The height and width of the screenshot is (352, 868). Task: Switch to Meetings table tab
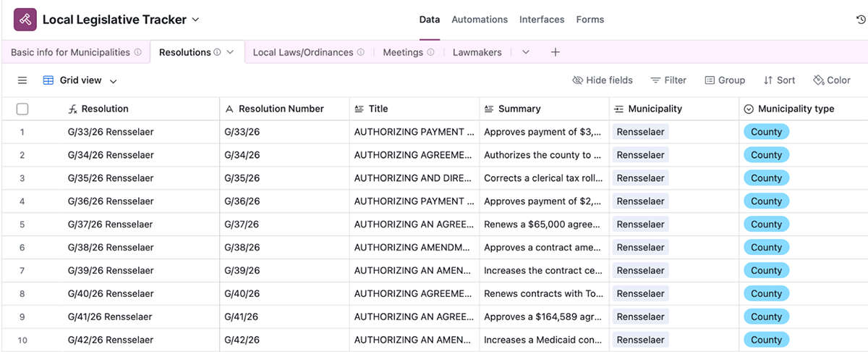click(403, 52)
